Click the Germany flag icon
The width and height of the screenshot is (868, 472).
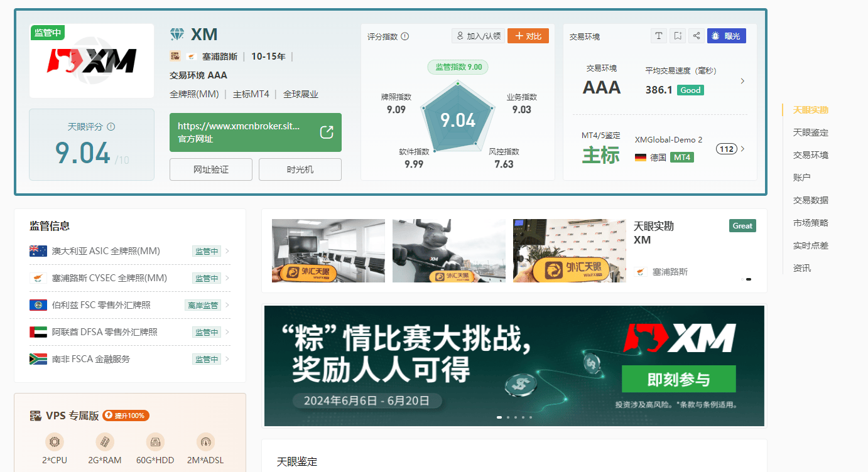pos(641,158)
